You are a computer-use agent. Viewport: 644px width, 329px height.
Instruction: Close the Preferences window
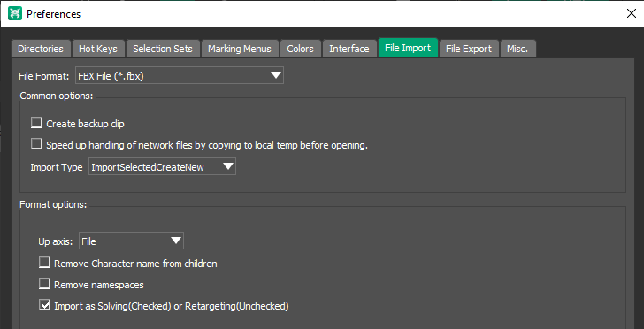[x=632, y=13]
